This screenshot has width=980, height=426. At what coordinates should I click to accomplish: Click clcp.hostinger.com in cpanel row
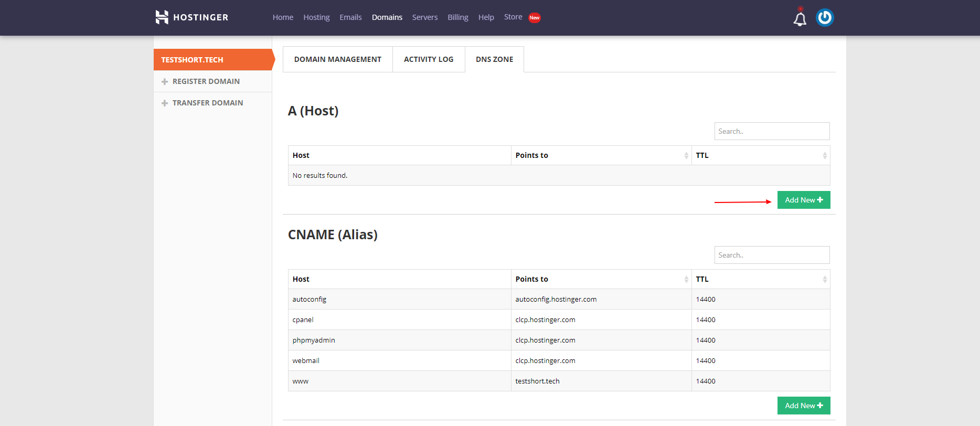545,319
